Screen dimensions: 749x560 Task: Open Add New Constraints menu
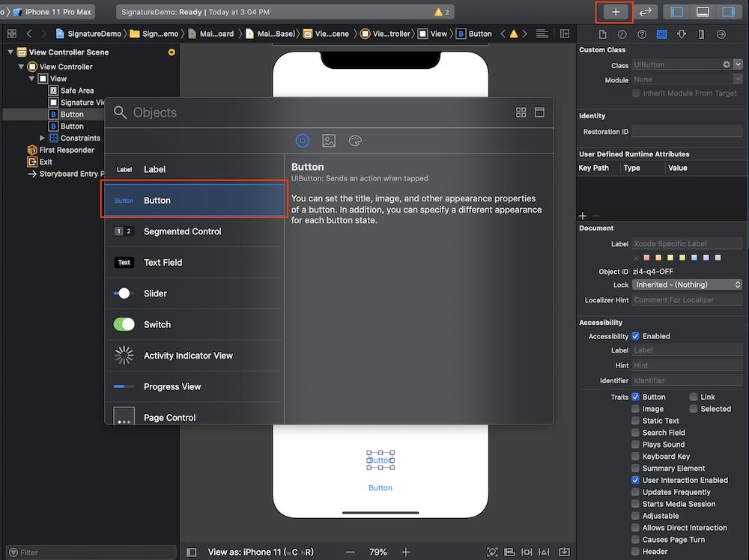tap(527, 553)
